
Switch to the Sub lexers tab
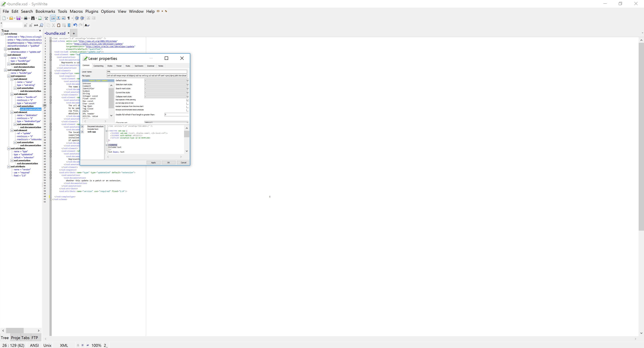[139, 66]
